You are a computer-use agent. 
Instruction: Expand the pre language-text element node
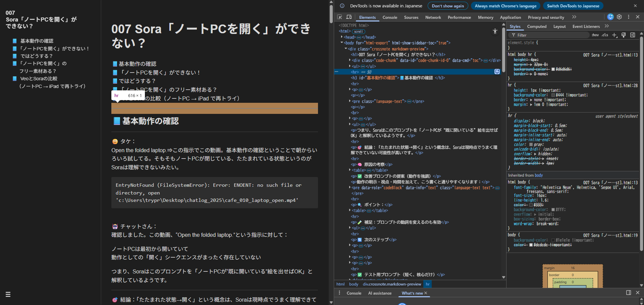point(350,101)
